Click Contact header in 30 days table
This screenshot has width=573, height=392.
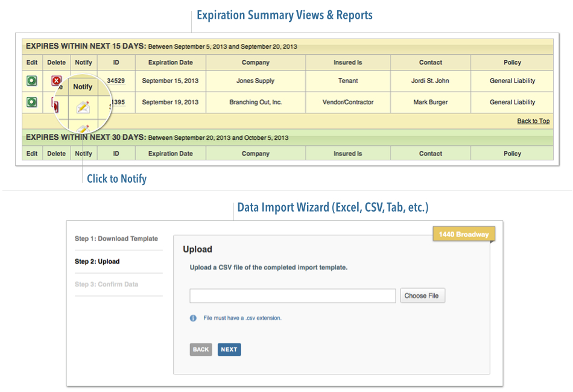coord(431,154)
